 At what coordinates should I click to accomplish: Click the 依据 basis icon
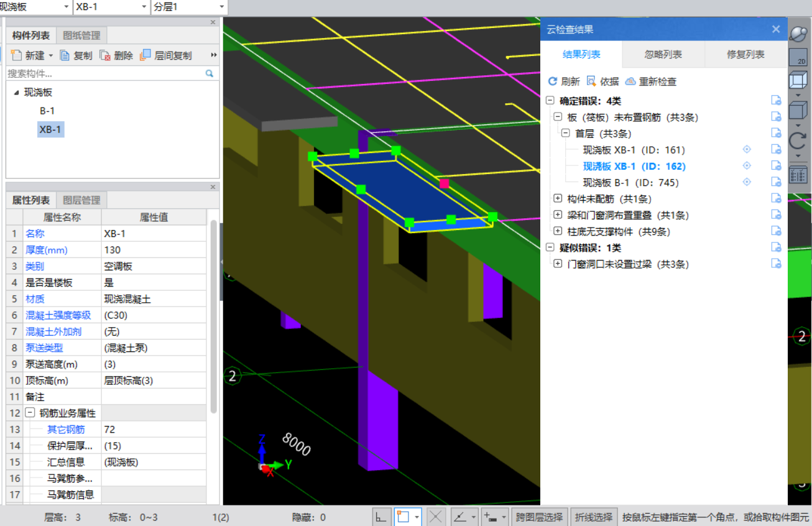tap(591, 81)
